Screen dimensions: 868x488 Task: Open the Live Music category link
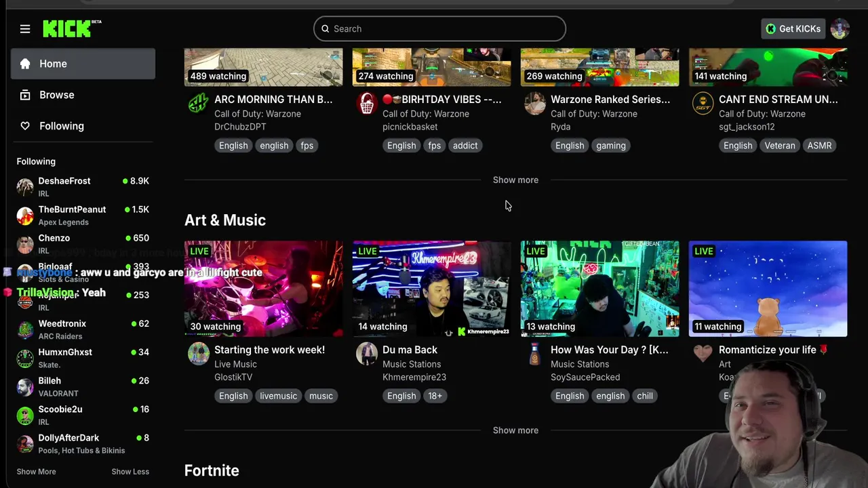click(235, 364)
